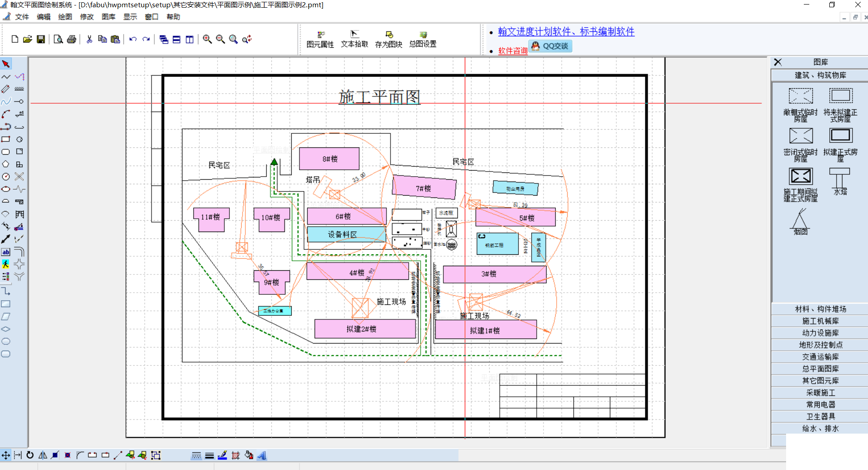Open the 绘图 menu

coord(65,17)
